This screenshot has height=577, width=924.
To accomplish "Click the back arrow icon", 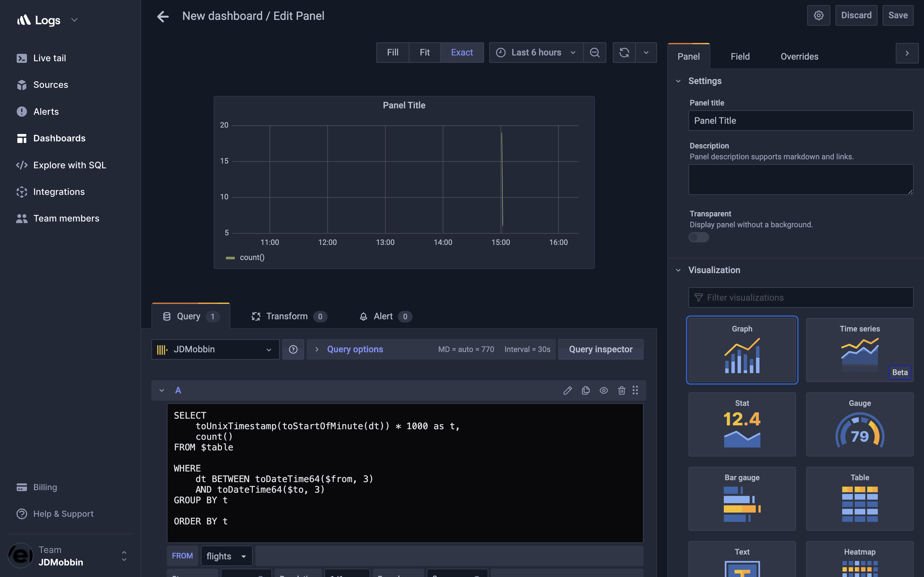I will pyautogui.click(x=163, y=16).
